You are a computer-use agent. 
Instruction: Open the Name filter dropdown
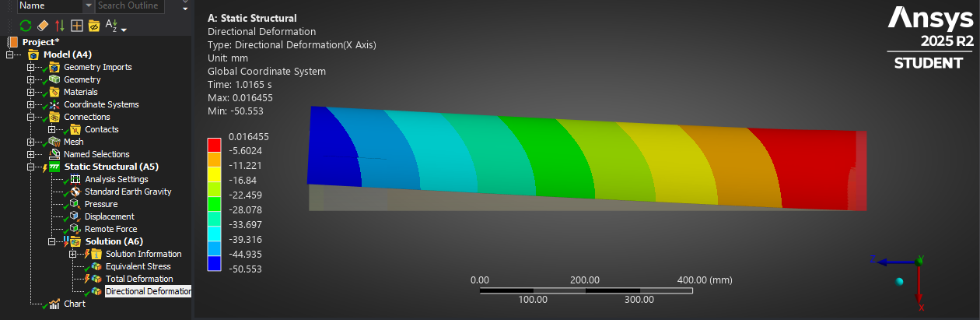coord(87,5)
